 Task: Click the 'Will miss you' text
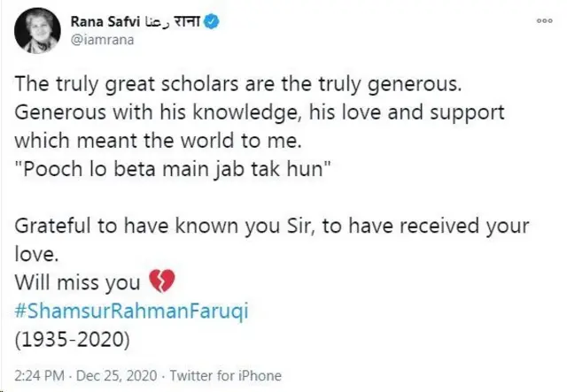point(78,284)
